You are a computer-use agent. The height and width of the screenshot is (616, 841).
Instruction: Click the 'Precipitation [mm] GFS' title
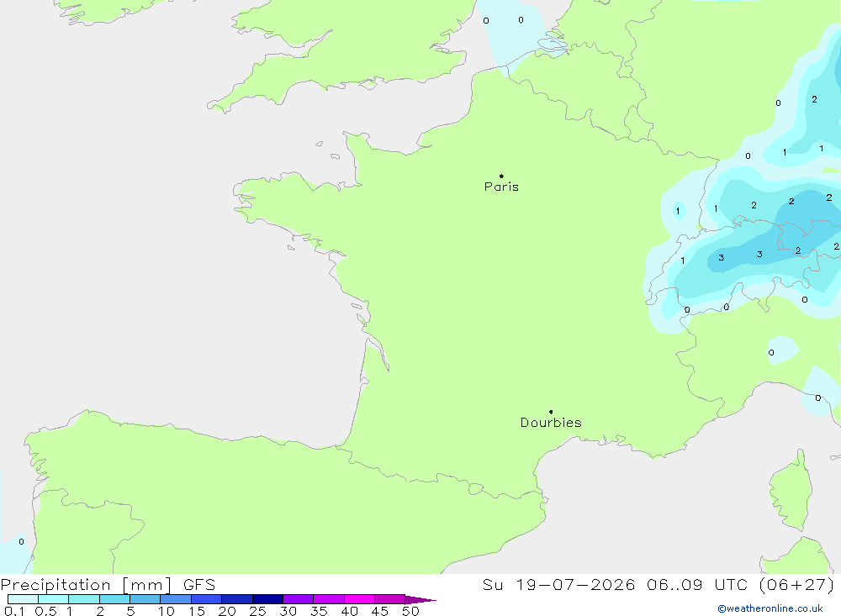(108, 585)
